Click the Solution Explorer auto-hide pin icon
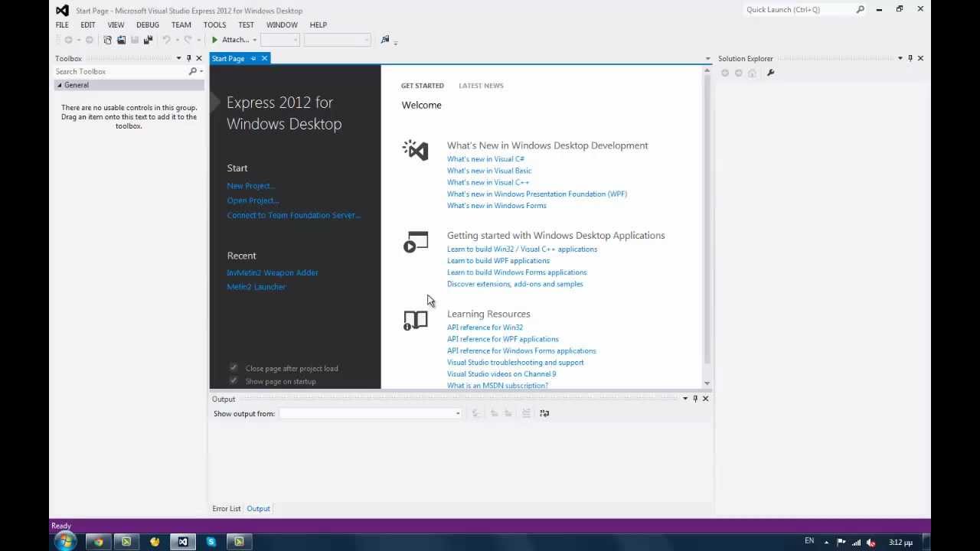The width and height of the screenshot is (980, 551). [910, 58]
